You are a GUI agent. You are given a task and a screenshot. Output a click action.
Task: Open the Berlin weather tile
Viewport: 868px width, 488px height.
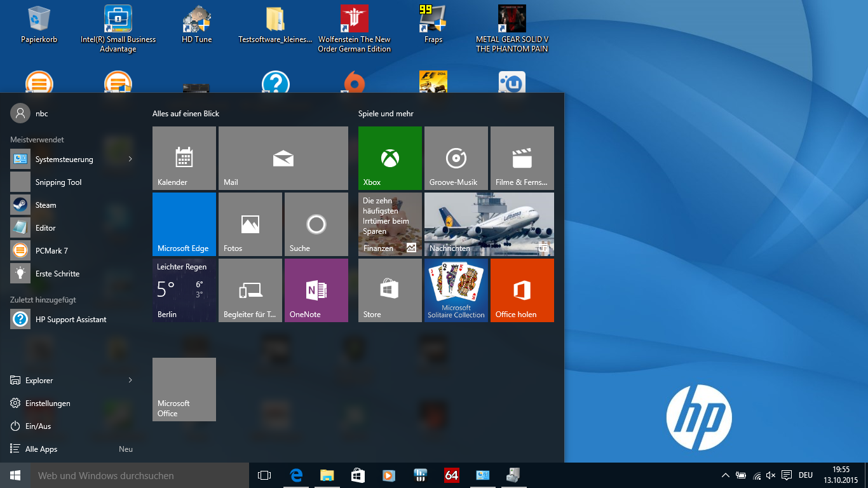184,290
